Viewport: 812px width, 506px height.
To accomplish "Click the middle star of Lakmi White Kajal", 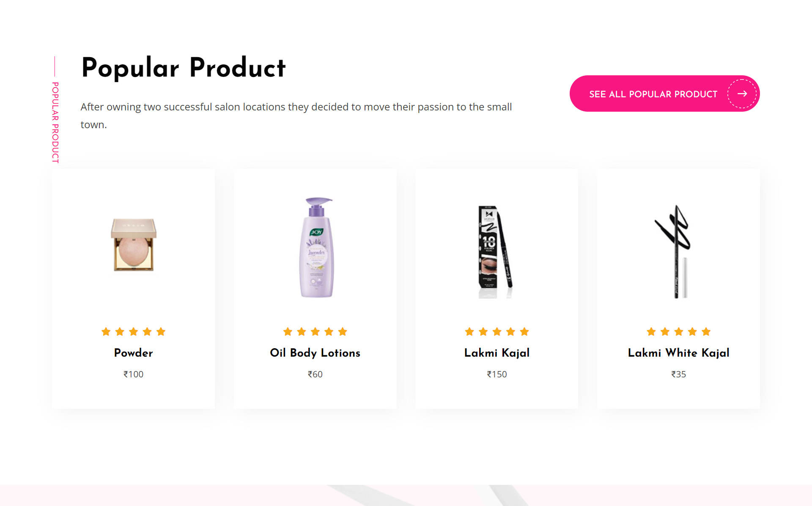I will tap(679, 332).
